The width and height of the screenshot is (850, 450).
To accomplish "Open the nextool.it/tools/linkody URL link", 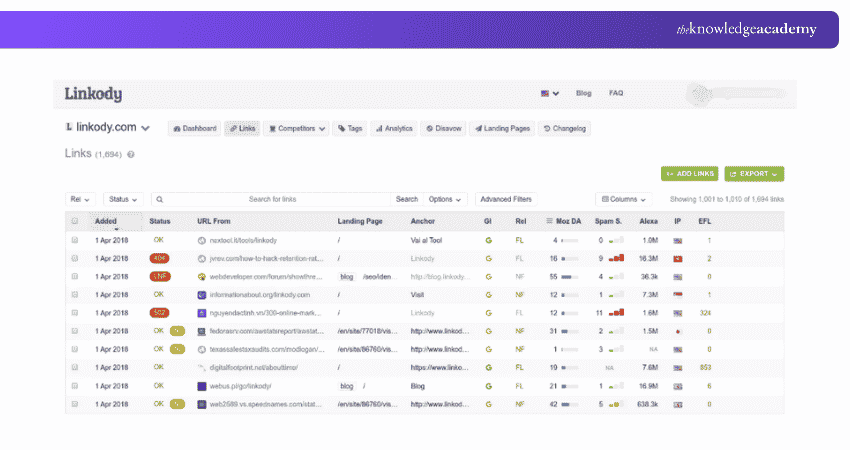I will tap(243, 240).
